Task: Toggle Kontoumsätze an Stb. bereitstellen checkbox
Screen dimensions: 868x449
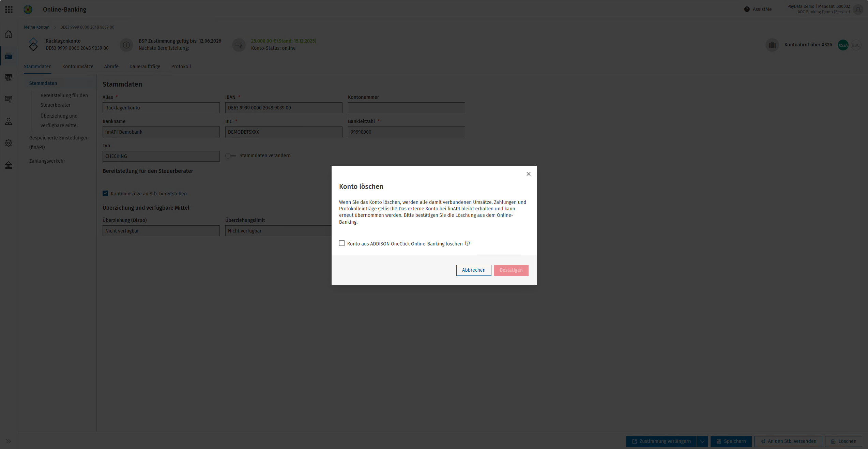Action: tap(105, 193)
